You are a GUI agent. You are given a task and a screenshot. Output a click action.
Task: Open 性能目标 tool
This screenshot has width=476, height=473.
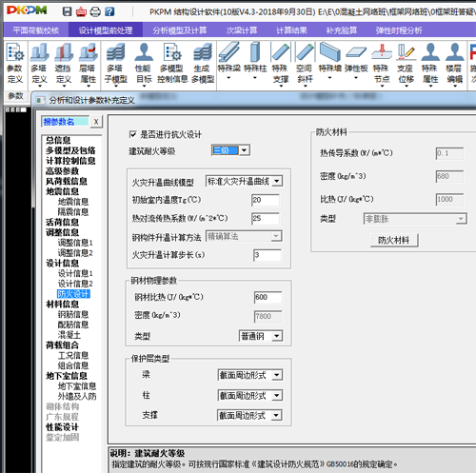click(144, 64)
